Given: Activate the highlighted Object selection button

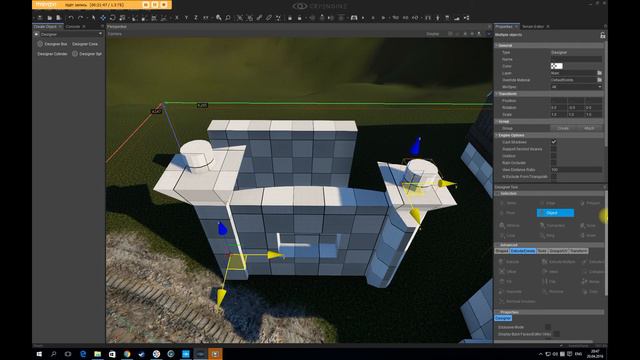Looking at the screenshot, I should point(555,213).
